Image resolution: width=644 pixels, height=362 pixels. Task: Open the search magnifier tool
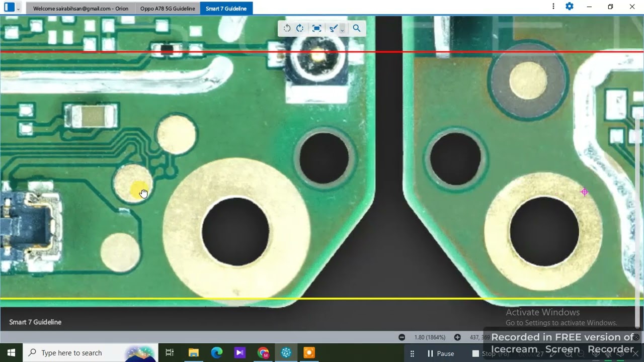coord(357,28)
